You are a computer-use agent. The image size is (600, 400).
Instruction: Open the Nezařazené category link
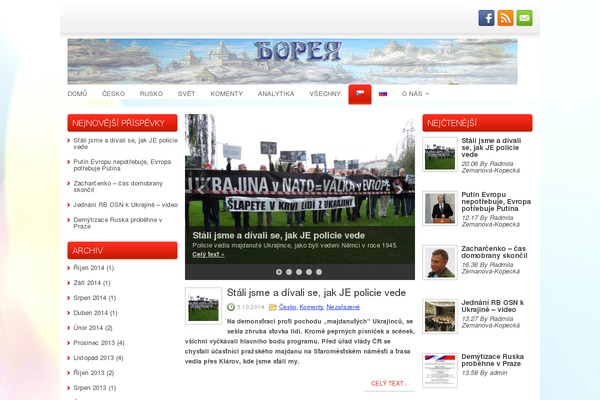343,307
